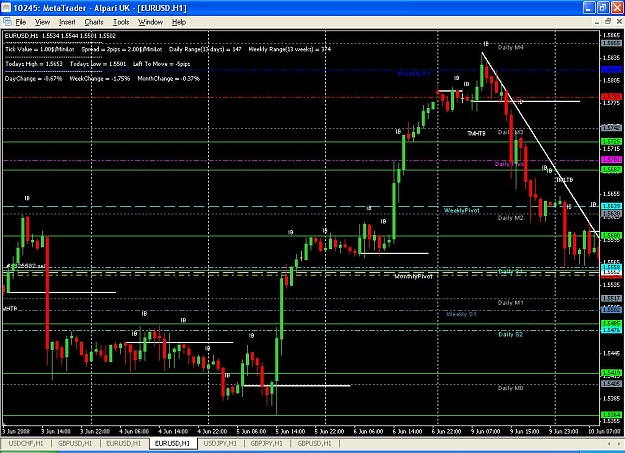The height and width of the screenshot is (453, 625).
Task: Click the active EURUSD,H1 tab
Action: click(x=173, y=443)
